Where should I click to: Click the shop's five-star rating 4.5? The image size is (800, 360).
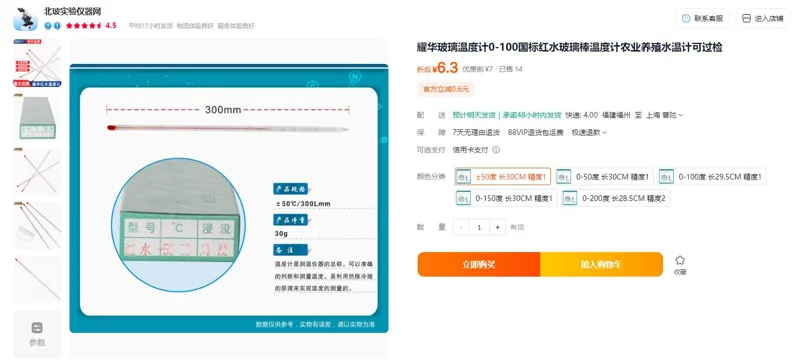pos(91,25)
